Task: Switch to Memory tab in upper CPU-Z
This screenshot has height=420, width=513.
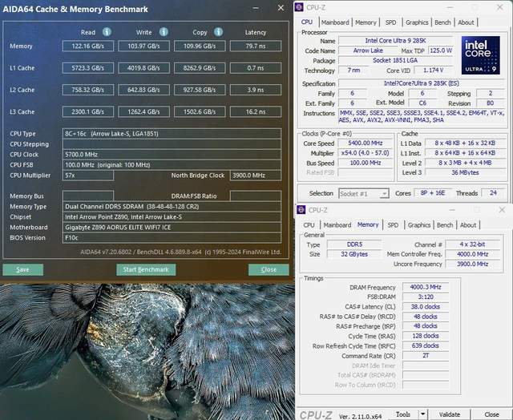Action: tap(366, 22)
